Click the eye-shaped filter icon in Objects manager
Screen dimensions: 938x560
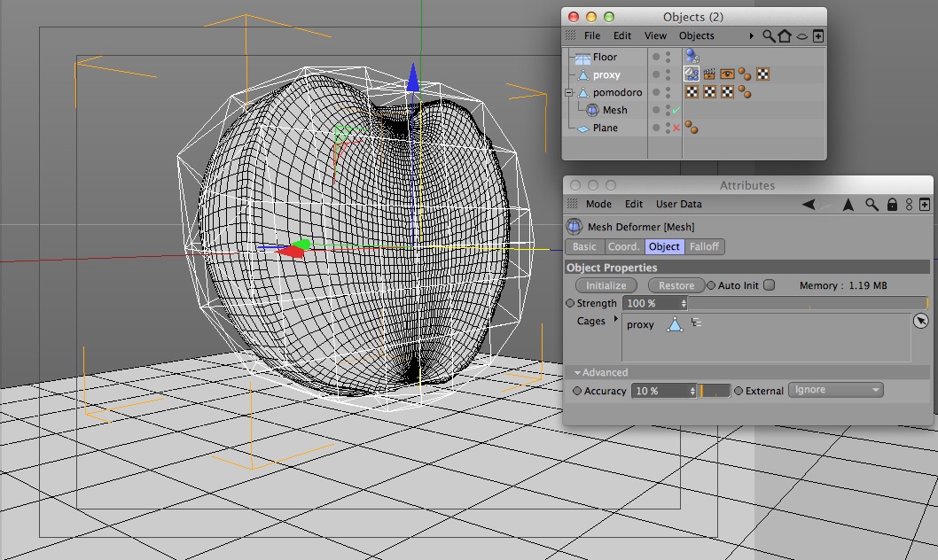coord(802,36)
